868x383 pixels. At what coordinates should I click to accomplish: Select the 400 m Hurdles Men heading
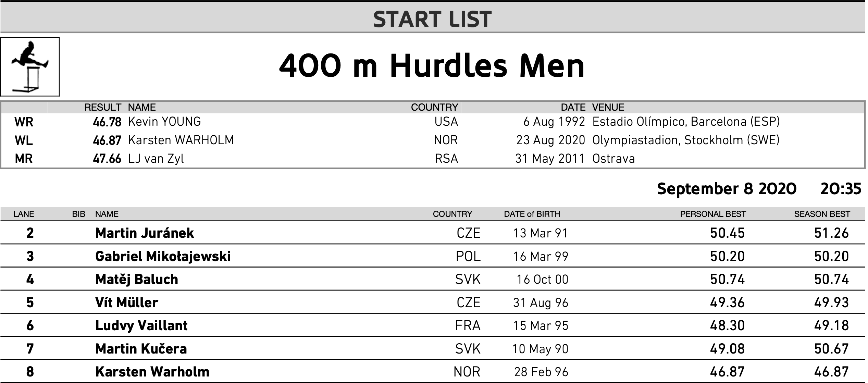[x=432, y=66]
